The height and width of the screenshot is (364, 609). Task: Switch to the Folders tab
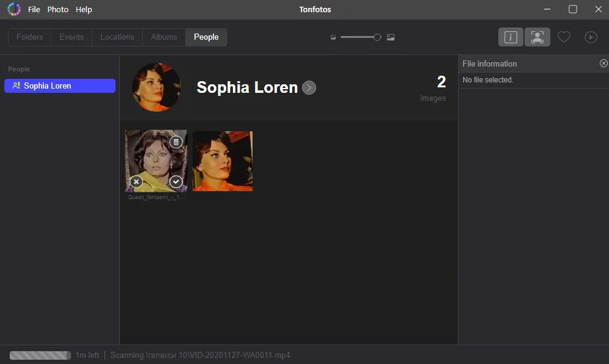click(29, 37)
